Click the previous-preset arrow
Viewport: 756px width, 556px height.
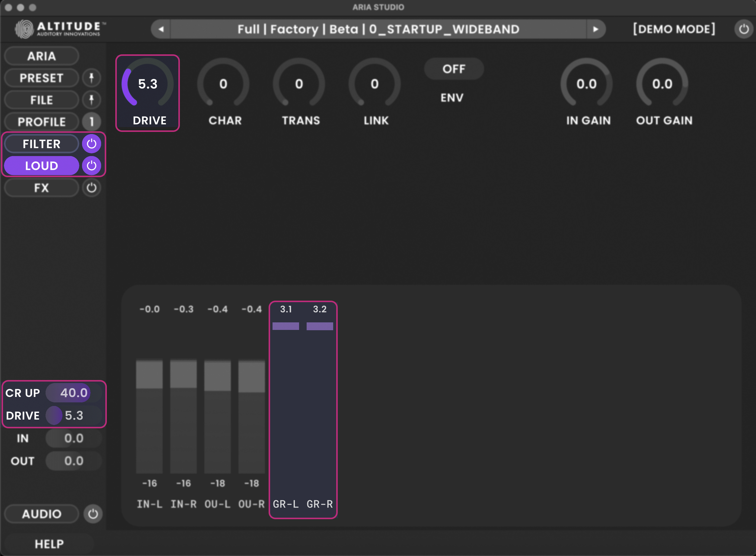(161, 29)
